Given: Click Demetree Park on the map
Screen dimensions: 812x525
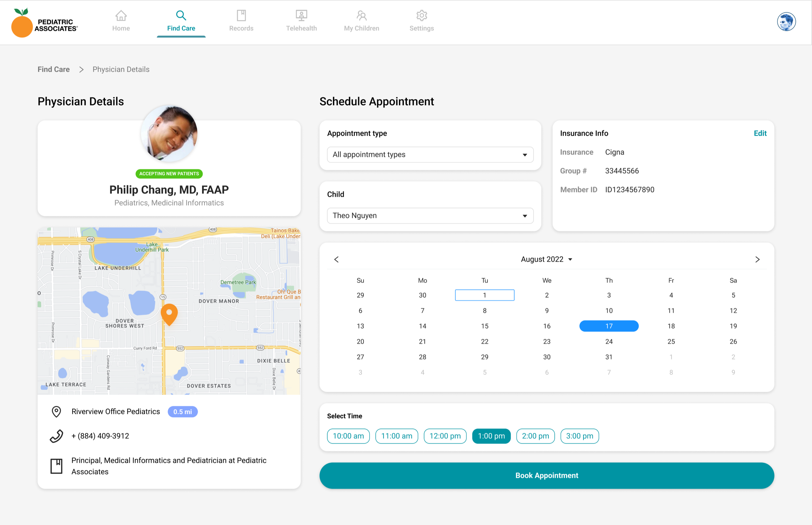Looking at the screenshot, I should click(238, 282).
